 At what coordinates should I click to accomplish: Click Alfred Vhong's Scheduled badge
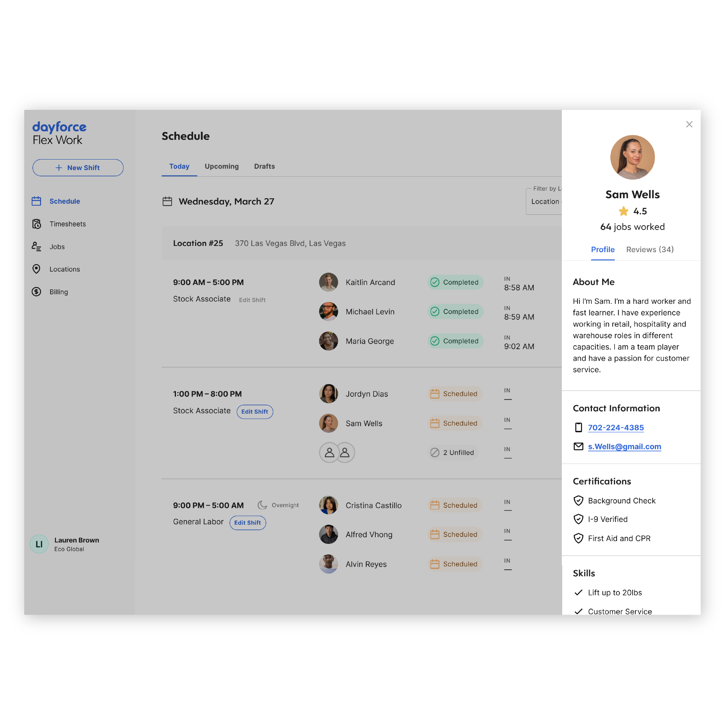[455, 534]
